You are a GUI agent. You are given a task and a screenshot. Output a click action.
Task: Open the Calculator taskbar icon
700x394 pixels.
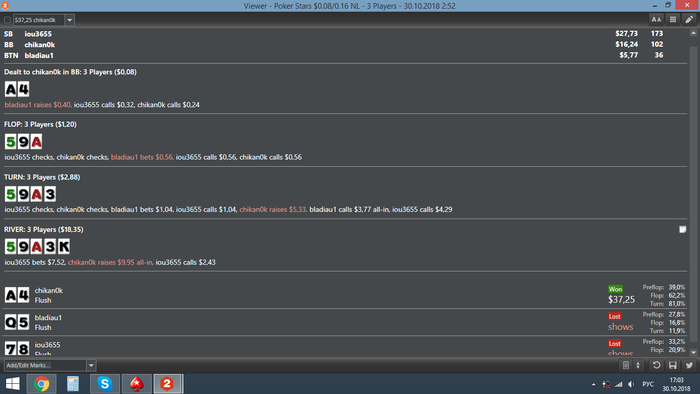[x=73, y=384]
